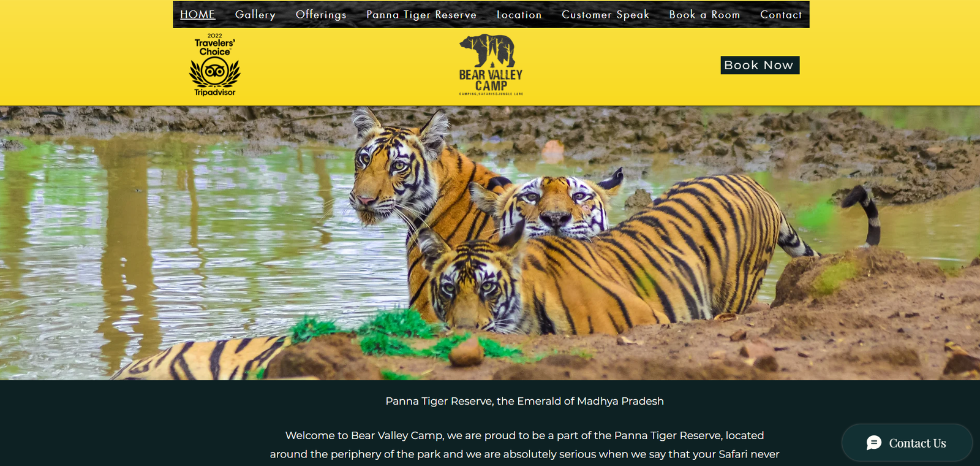Image resolution: width=980 pixels, height=466 pixels.
Task: Click the Tripadvisor wordmark below the badge
Action: click(x=215, y=93)
